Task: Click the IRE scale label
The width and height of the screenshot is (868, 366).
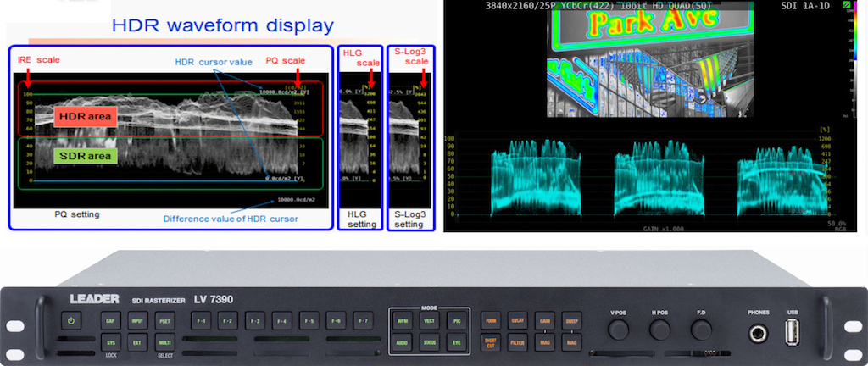Action: pyautogui.click(x=39, y=59)
